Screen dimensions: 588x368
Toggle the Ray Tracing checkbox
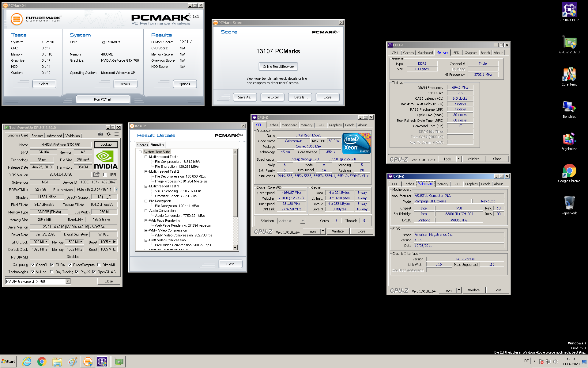52,272
